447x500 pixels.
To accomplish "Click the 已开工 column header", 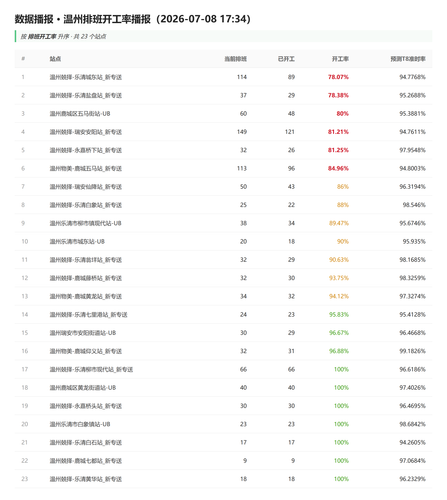I will pos(286,59).
